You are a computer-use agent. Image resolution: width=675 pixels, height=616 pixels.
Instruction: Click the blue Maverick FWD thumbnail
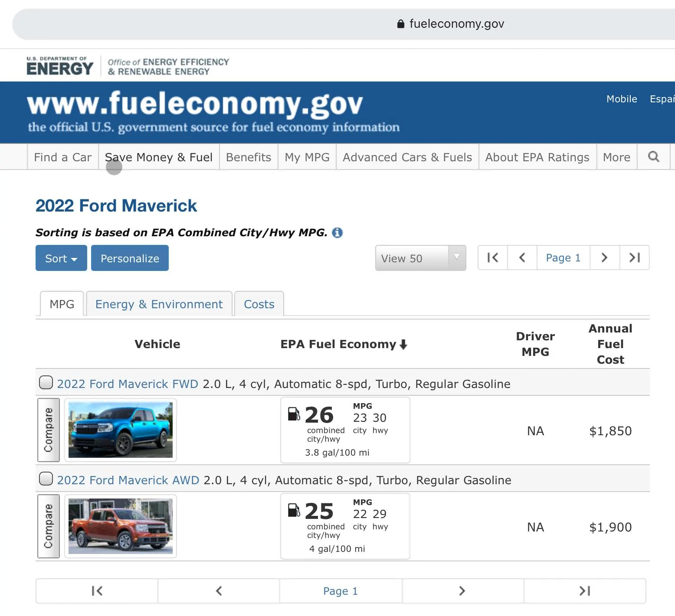tap(121, 430)
